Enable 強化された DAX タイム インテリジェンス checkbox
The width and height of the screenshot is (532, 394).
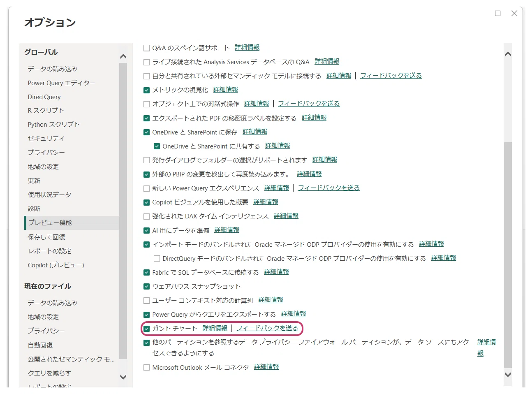146,216
